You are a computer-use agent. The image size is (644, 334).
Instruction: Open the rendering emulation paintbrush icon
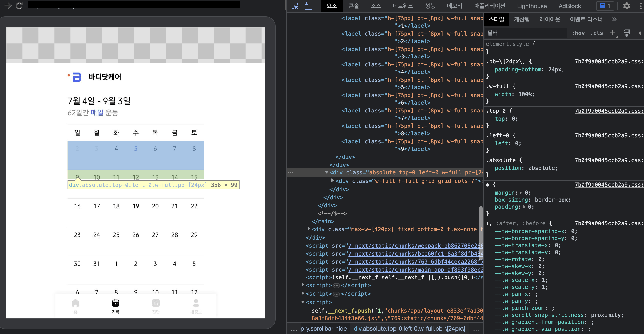tap(626, 33)
